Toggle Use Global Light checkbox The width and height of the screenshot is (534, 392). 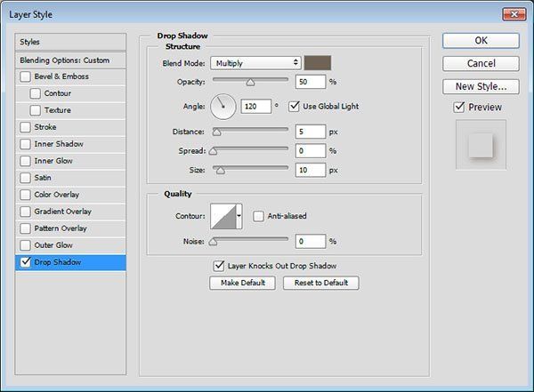(x=294, y=107)
